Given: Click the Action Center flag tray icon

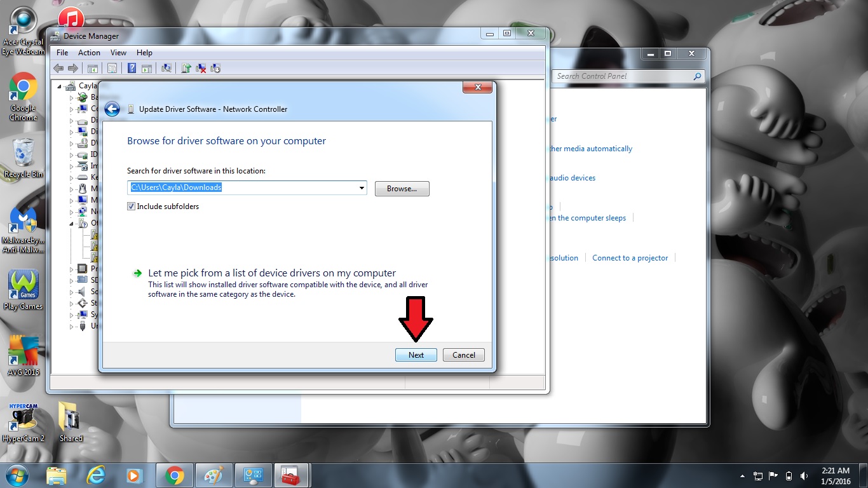Looking at the screenshot, I should tap(773, 475).
